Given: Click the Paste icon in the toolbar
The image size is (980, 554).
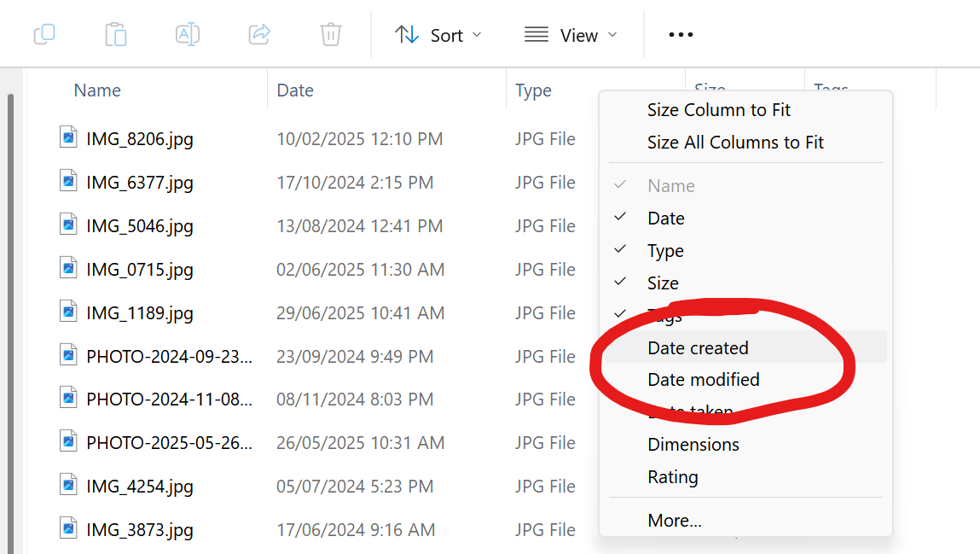Looking at the screenshot, I should pyautogui.click(x=116, y=34).
